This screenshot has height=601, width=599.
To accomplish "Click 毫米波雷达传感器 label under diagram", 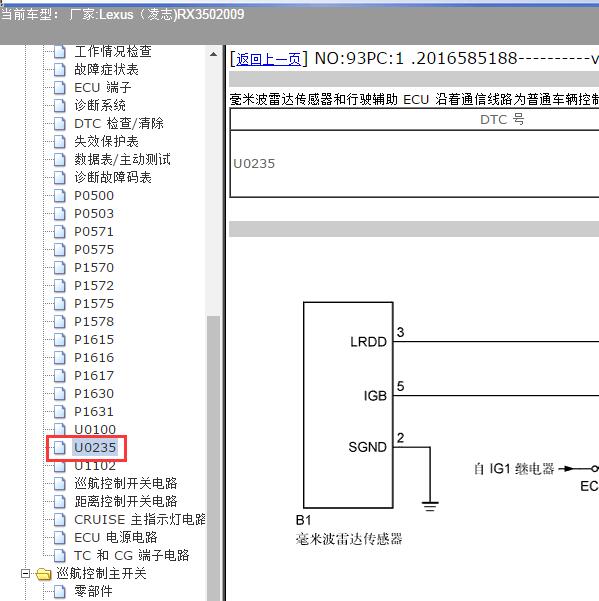I will (x=349, y=539).
